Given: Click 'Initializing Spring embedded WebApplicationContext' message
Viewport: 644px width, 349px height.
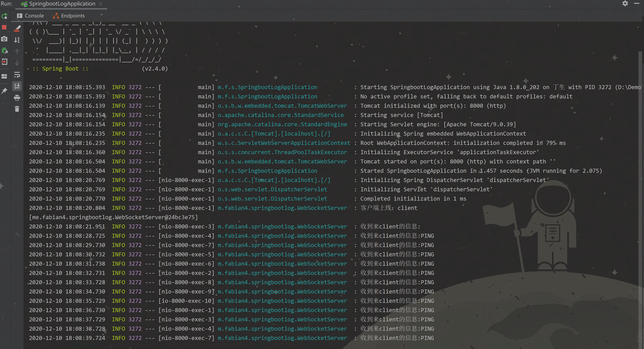Looking at the screenshot, I should (443, 134).
